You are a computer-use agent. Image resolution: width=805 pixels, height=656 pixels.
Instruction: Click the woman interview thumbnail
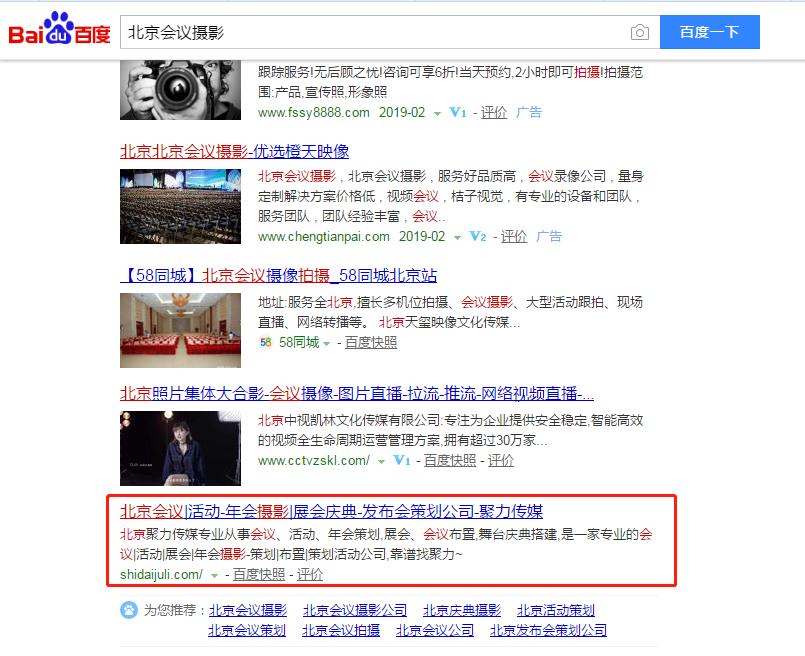pos(180,448)
